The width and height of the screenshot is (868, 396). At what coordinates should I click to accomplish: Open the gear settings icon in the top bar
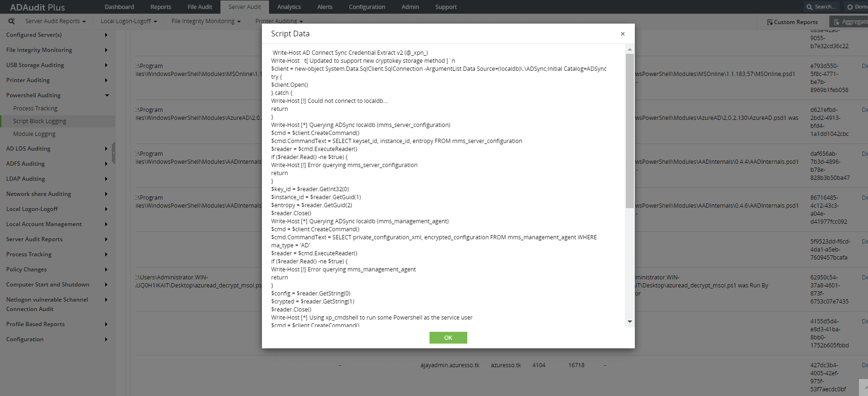pos(850,7)
